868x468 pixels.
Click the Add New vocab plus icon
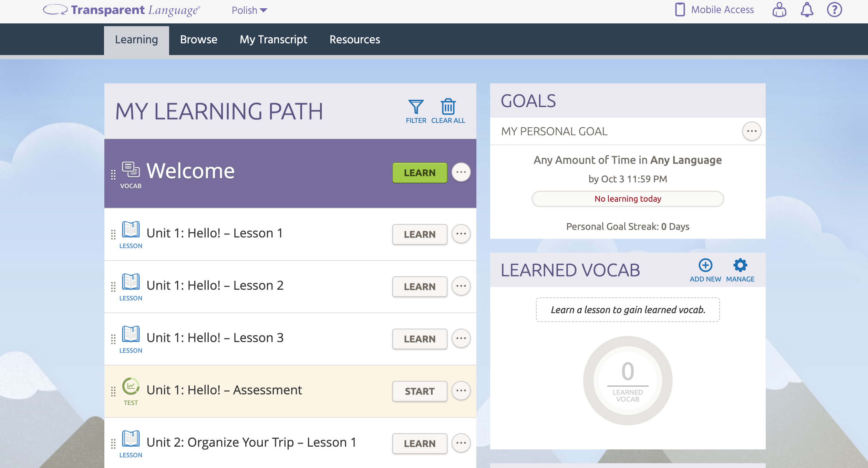[705, 265]
